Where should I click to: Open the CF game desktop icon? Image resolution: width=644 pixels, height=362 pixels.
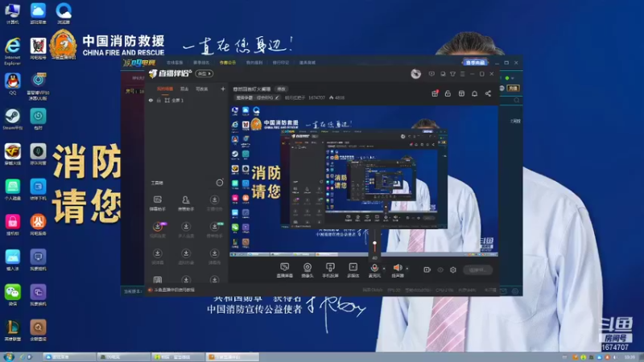[x=13, y=154]
